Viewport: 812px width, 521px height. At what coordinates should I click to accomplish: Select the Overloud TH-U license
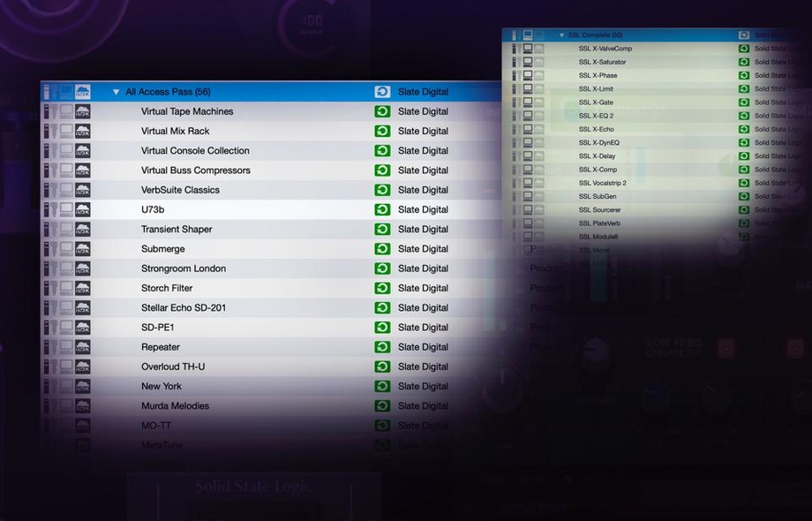pos(173,366)
